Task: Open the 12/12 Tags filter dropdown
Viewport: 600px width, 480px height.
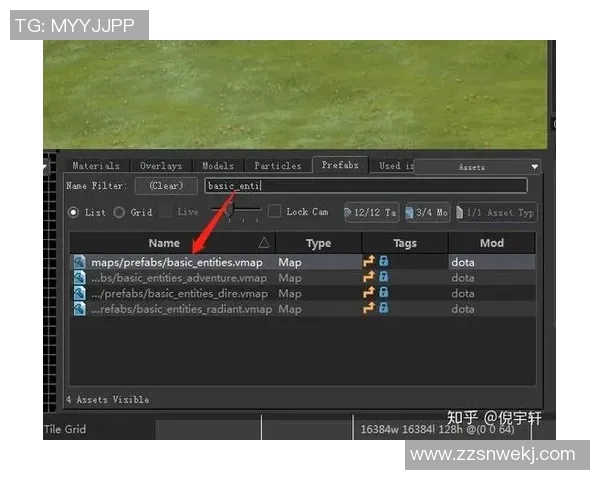Action: tap(372, 212)
